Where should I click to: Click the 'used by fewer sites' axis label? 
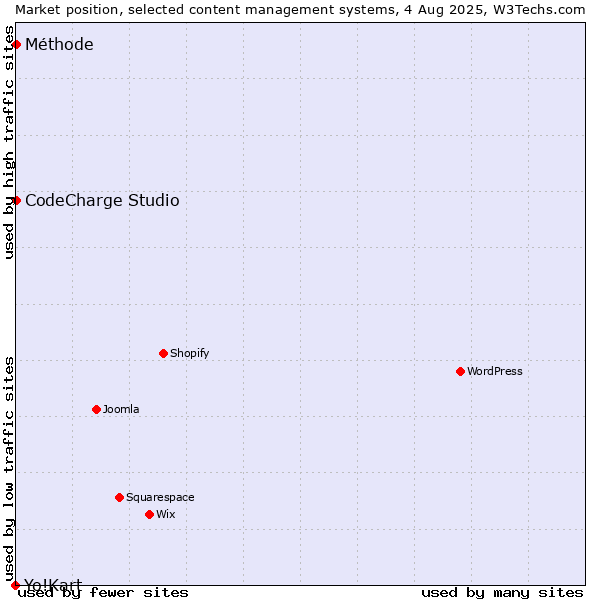click(103, 593)
